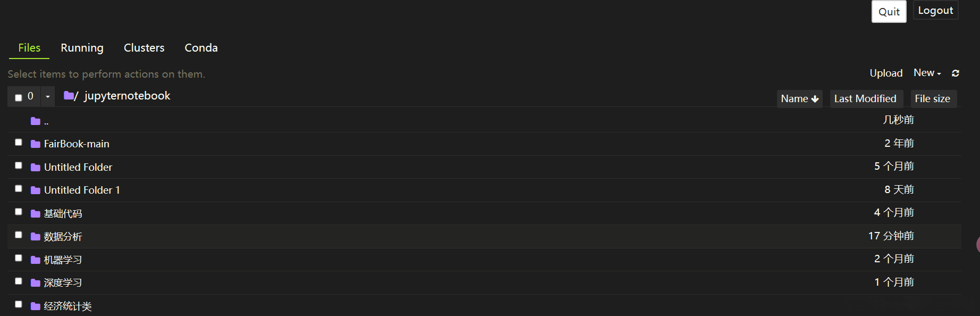The height and width of the screenshot is (316, 980).
Task: Open the 经济统计类 folder link
Action: tap(67, 306)
